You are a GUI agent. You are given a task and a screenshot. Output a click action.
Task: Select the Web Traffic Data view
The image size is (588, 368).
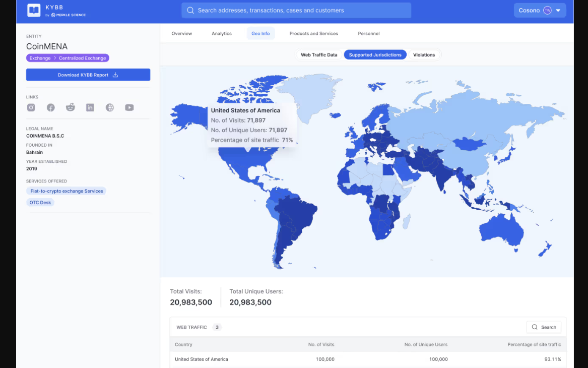pos(319,55)
